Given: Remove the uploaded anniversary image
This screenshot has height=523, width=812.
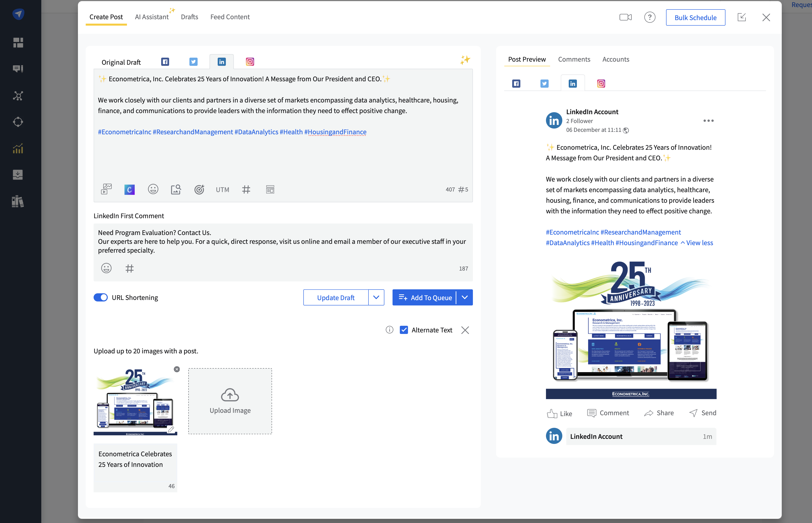Looking at the screenshot, I should 177,369.
